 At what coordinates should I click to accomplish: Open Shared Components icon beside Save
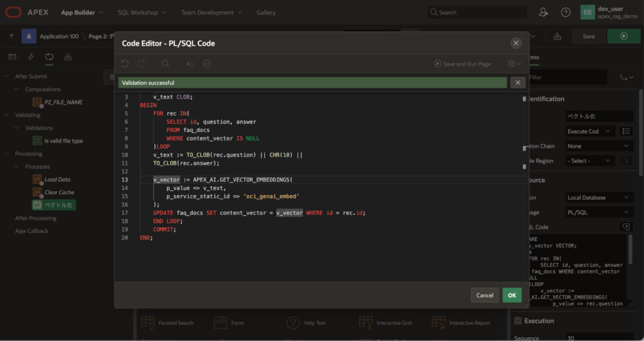click(557, 36)
